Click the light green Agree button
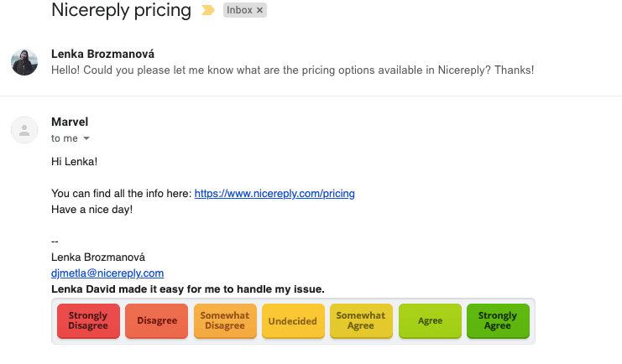Screen dimensions: 622x364 tap(430, 320)
